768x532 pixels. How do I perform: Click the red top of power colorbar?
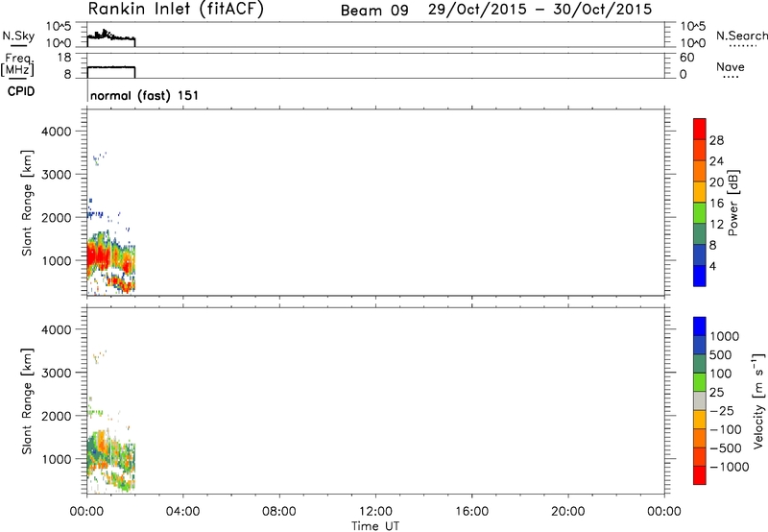pyautogui.click(x=700, y=128)
